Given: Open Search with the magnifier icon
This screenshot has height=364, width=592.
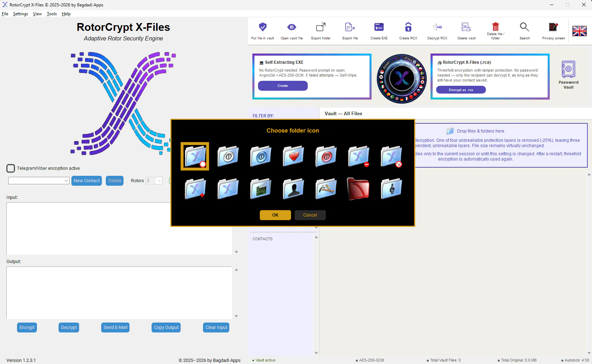Looking at the screenshot, I should 525,27.
